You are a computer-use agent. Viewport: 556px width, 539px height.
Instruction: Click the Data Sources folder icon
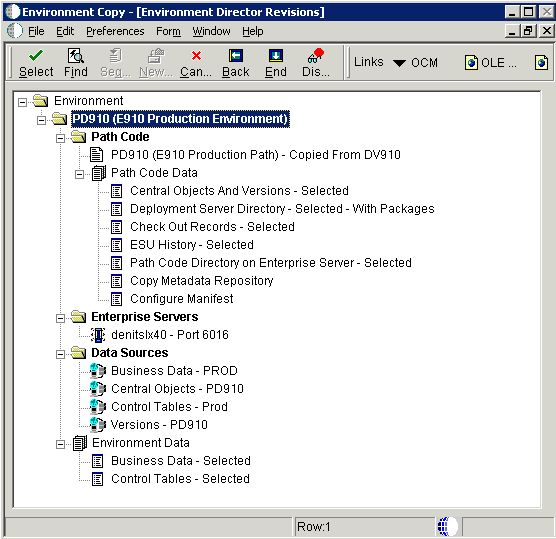[78, 353]
